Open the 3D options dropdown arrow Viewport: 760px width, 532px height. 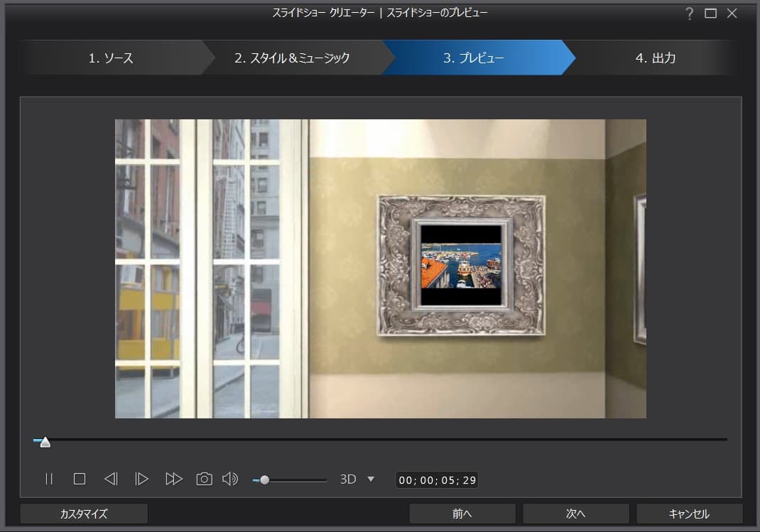(371, 479)
